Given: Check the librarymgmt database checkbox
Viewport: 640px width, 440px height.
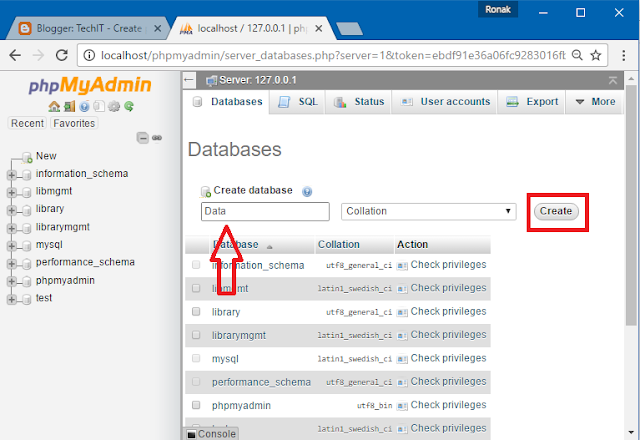Looking at the screenshot, I should point(196,335).
